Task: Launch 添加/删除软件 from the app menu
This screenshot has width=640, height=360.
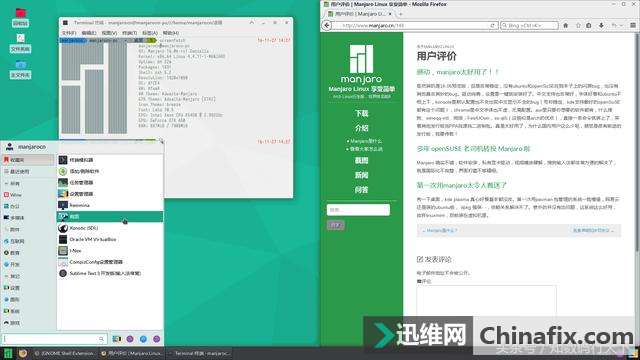Action: (x=110, y=171)
